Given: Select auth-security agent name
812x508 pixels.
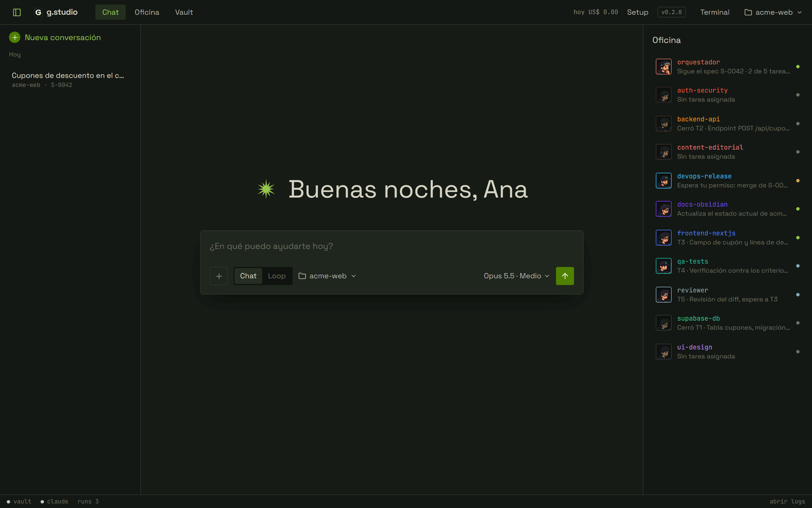Looking at the screenshot, I should (x=702, y=90).
